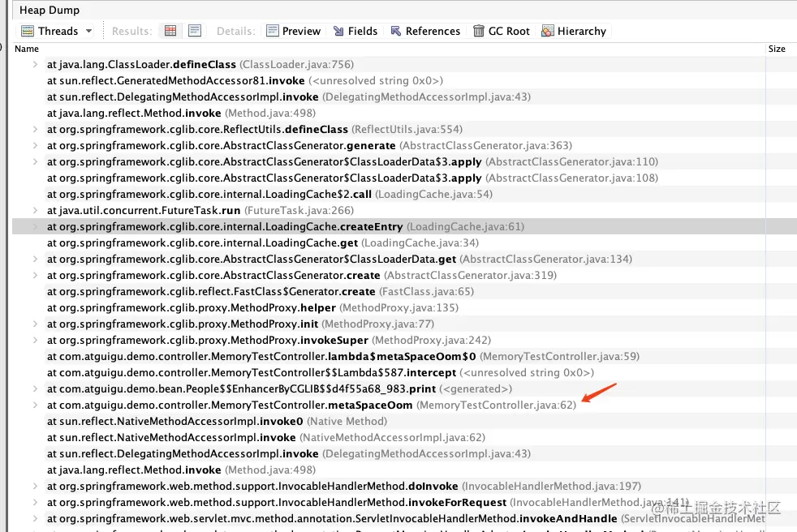The width and height of the screenshot is (797, 532).
Task: Expand ServletInvocableHandlerMethod.invokeAndHandle frame
Action: click(35, 519)
